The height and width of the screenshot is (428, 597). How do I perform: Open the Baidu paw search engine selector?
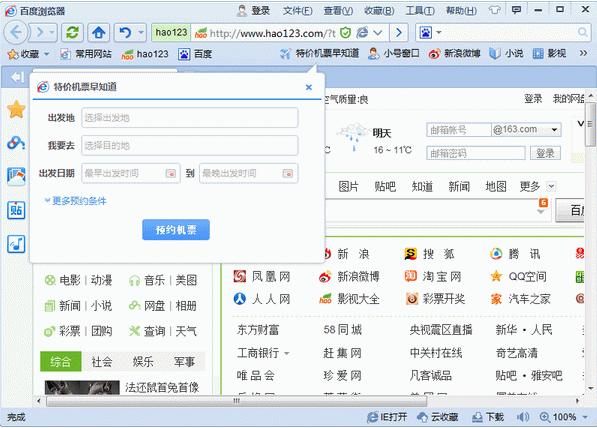tap(430, 33)
